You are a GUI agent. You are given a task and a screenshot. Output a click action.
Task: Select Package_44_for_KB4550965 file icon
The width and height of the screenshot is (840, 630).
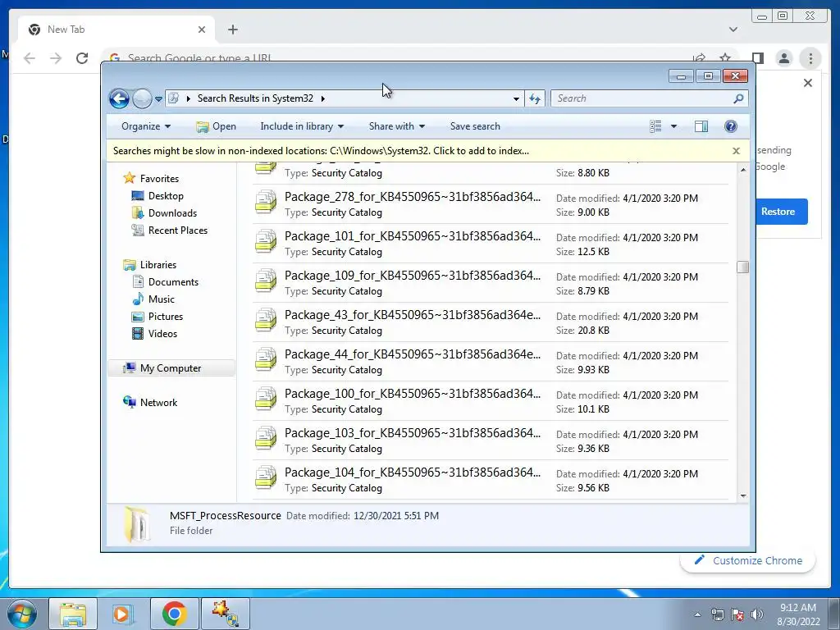click(x=266, y=360)
